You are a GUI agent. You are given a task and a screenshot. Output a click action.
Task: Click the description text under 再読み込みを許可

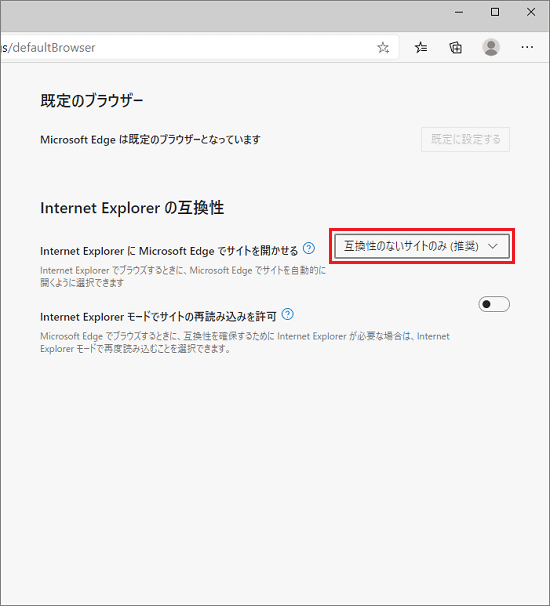click(245, 342)
